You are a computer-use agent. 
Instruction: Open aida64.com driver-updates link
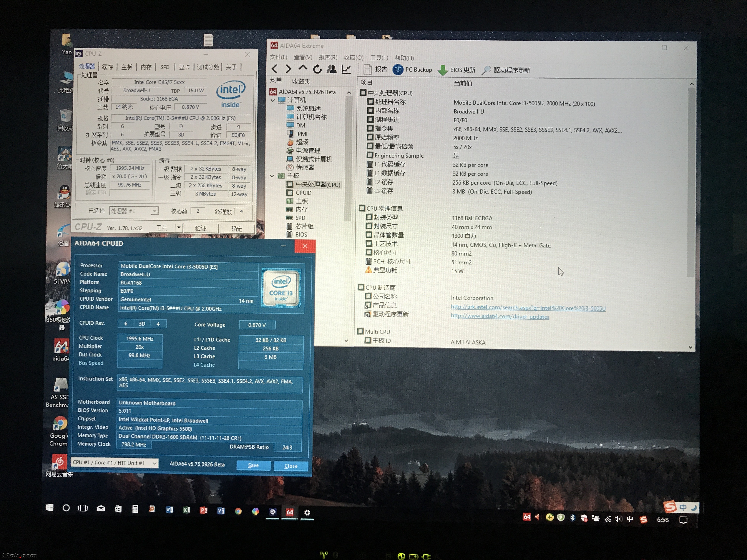coord(500,317)
